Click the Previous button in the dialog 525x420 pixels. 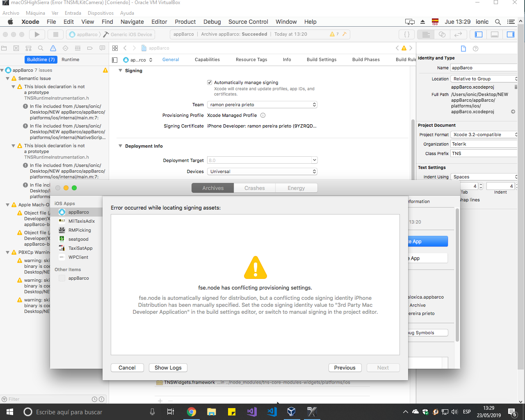point(345,367)
